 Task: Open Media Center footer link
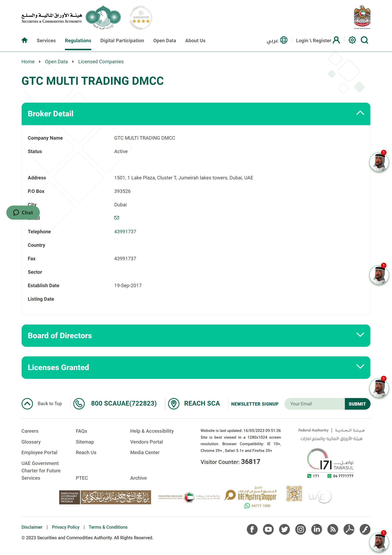click(x=145, y=453)
